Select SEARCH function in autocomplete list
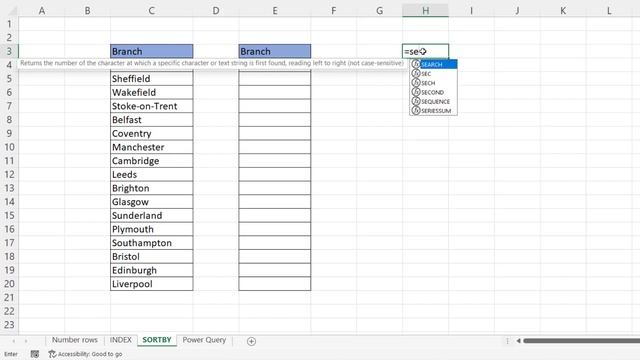This screenshot has width=640, height=360. (433, 64)
